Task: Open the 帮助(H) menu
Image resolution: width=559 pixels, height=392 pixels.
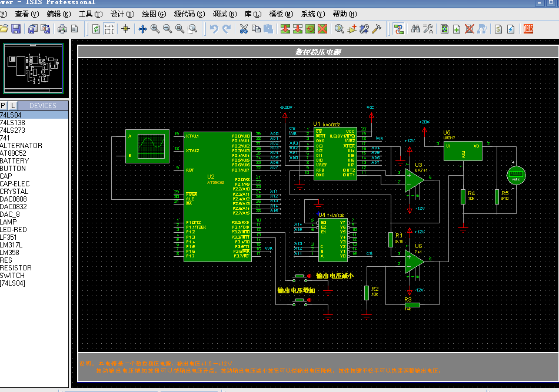Action: coord(345,14)
